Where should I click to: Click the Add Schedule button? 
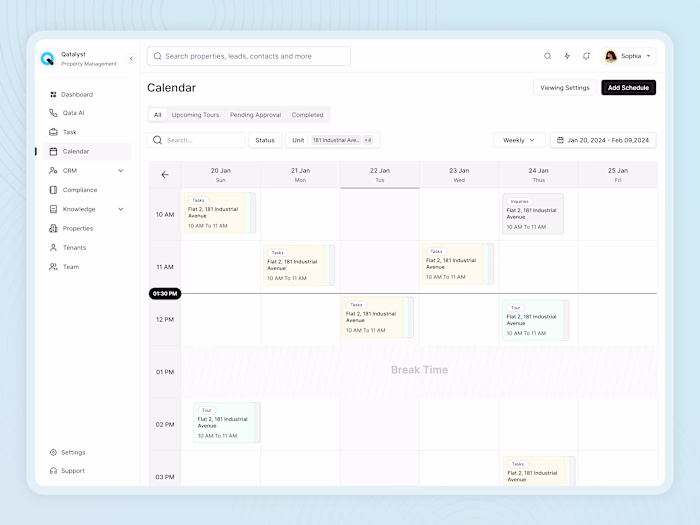629,88
